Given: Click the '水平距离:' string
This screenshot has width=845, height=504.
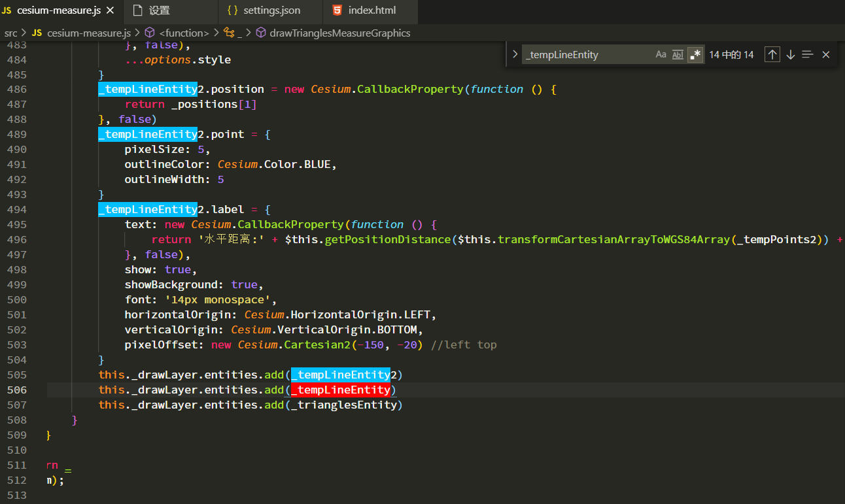Looking at the screenshot, I should (232, 240).
